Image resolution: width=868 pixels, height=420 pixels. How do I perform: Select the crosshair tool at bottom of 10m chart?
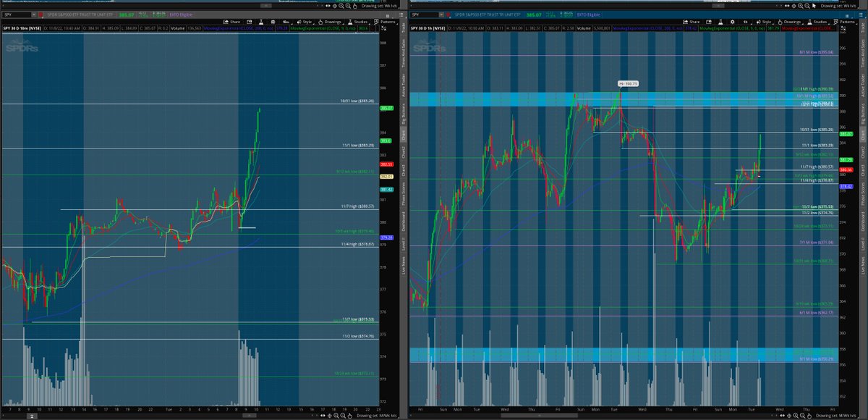[x=330, y=416]
